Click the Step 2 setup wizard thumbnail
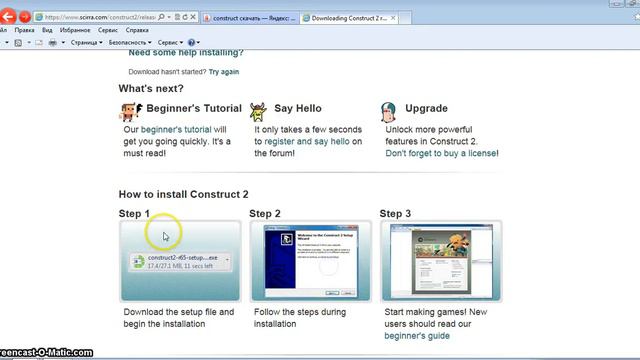The height and width of the screenshot is (360, 640). (x=311, y=261)
